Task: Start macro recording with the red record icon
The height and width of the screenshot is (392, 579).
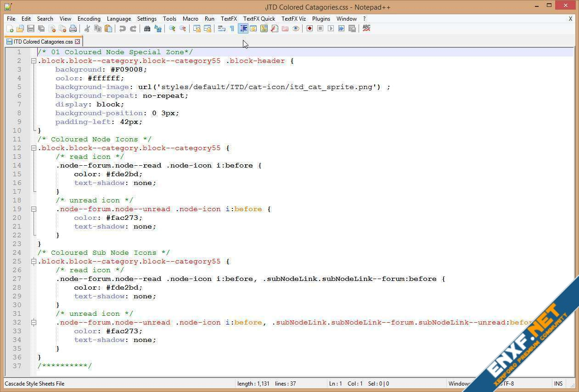Action: pyautogui.click(x=310, y=28)
